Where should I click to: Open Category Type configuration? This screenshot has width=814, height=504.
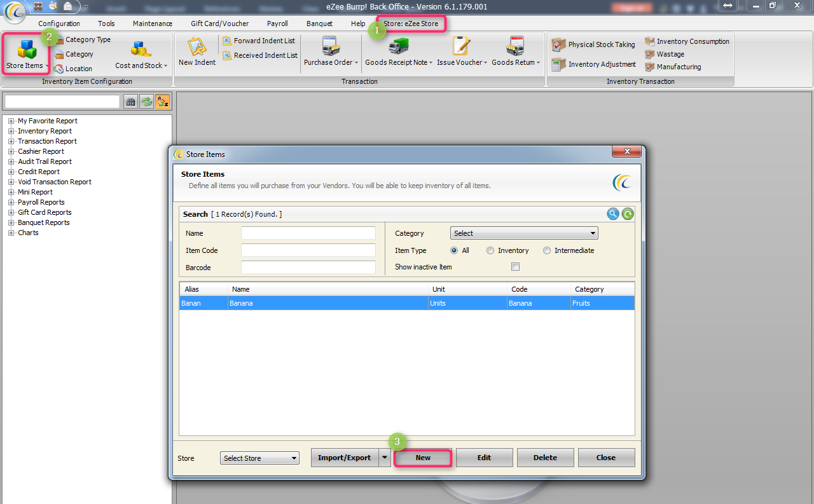pos(82,39)
